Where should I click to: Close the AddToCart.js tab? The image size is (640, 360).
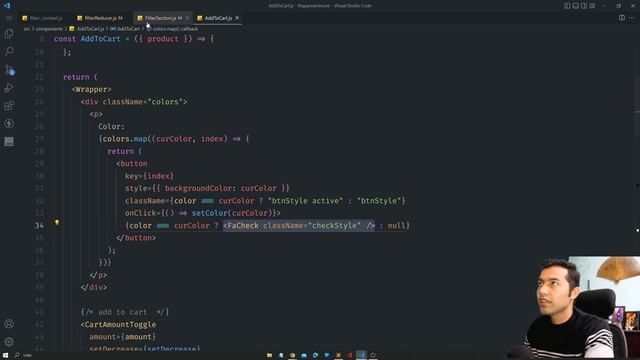[237, 18]
